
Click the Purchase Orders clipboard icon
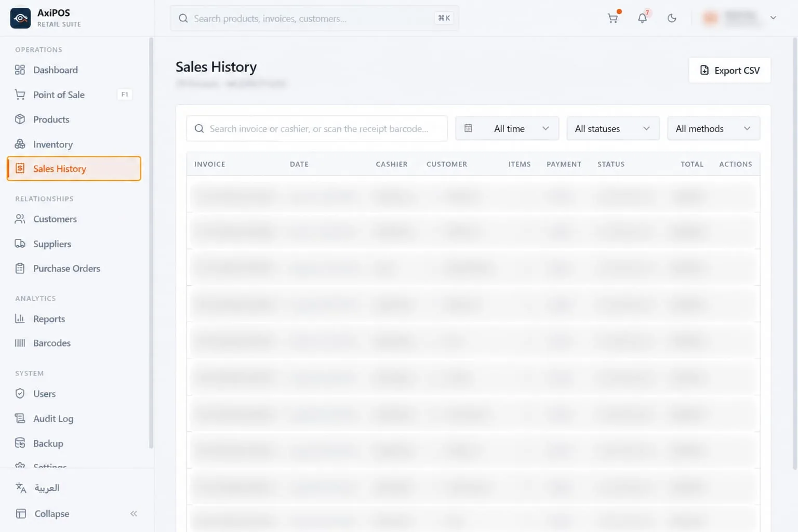pyautogui.click(x=20, y=269)
